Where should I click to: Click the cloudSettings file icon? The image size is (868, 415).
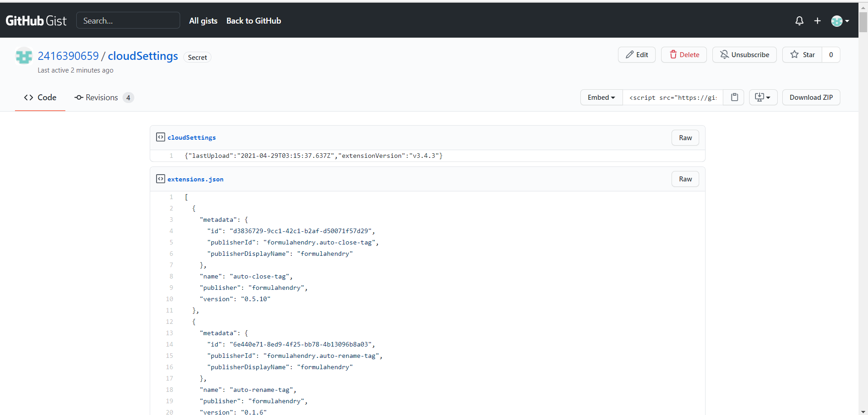(161, 137)
